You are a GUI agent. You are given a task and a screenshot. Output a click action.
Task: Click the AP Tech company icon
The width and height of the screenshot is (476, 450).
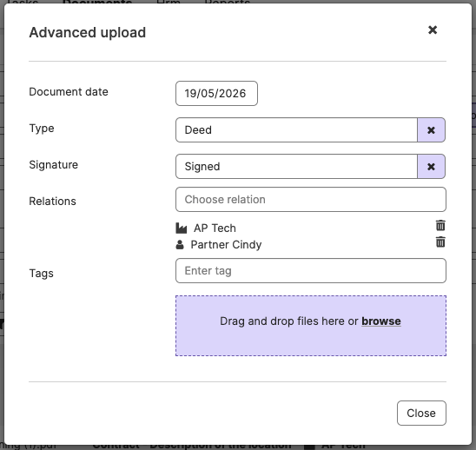[x=182, y=228]
